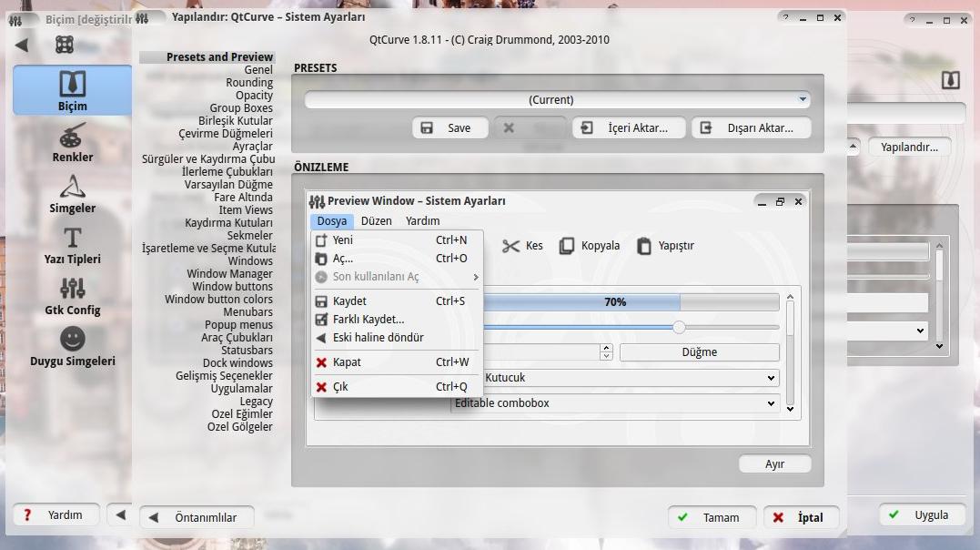Click the İçeri Aktar import button
Image resolution: width=980 pixels, height=550 pixels.
(629, 127)
